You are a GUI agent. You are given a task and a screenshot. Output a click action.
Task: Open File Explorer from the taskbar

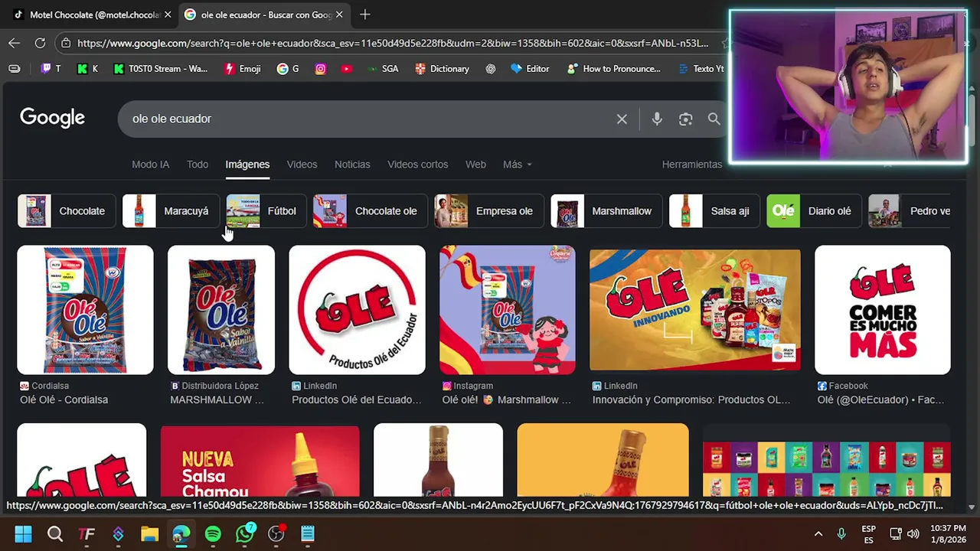(x=149, y=533)
